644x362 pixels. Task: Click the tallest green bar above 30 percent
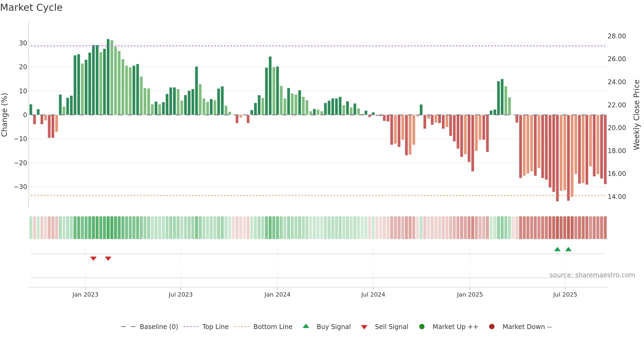pyautogui.click(x=108, y=77)
